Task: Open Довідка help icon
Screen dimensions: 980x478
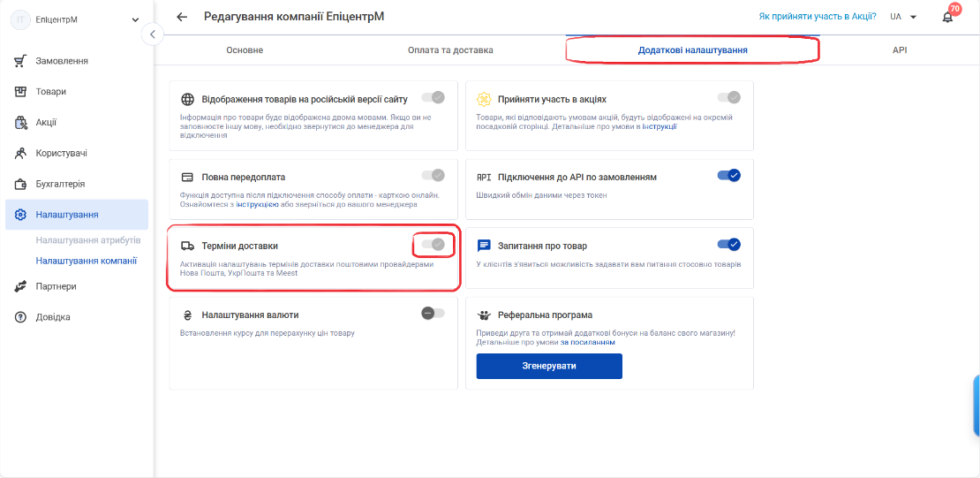Action: (x=20, y=316)
